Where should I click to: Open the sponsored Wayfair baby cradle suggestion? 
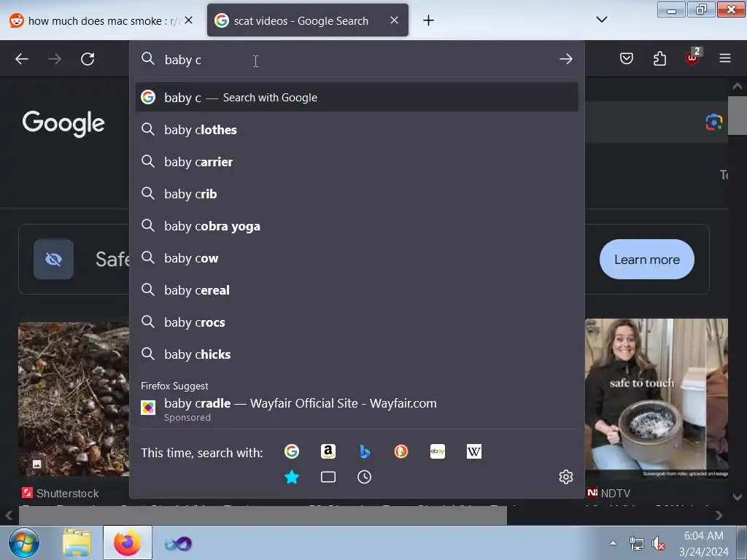coord(357,409)
